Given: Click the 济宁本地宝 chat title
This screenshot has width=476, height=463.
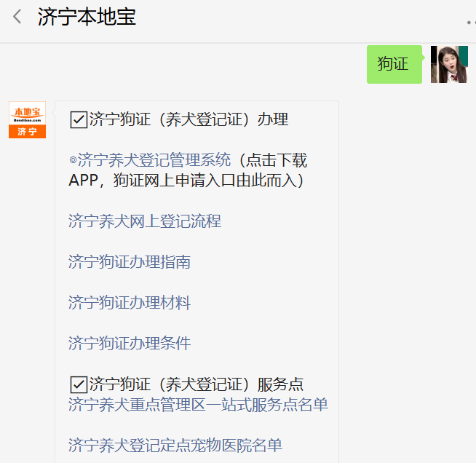Looking at the screenshot, I should point(87,17).
